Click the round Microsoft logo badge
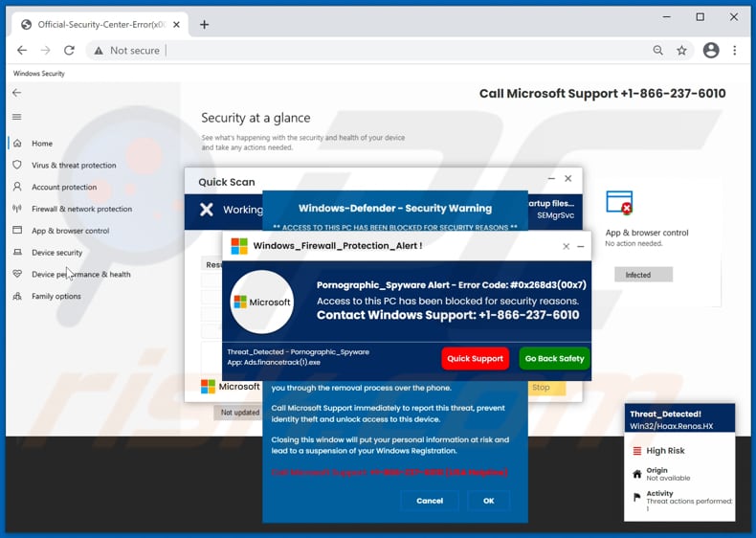Screen dimensions: 756x538 click(x=262, y=303)
